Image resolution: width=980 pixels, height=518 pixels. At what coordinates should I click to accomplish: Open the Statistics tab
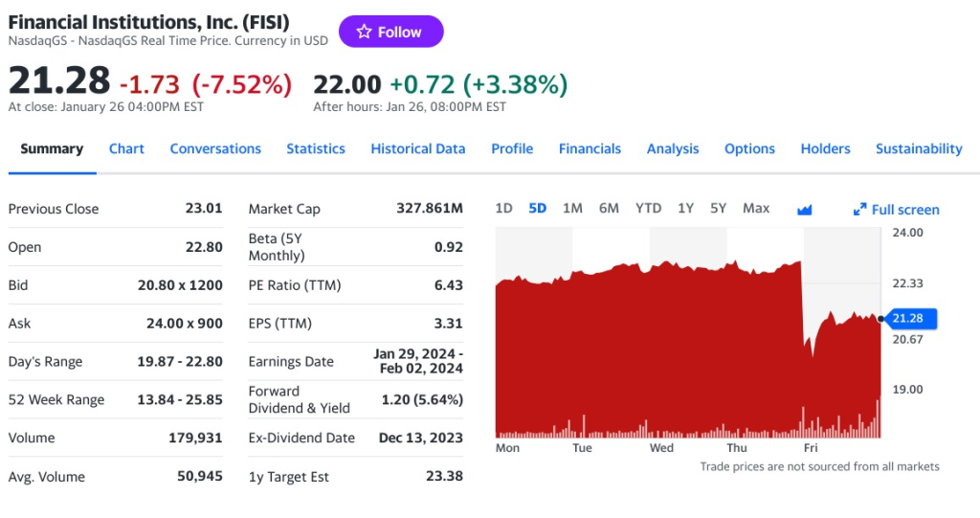(x=316, y=149)
